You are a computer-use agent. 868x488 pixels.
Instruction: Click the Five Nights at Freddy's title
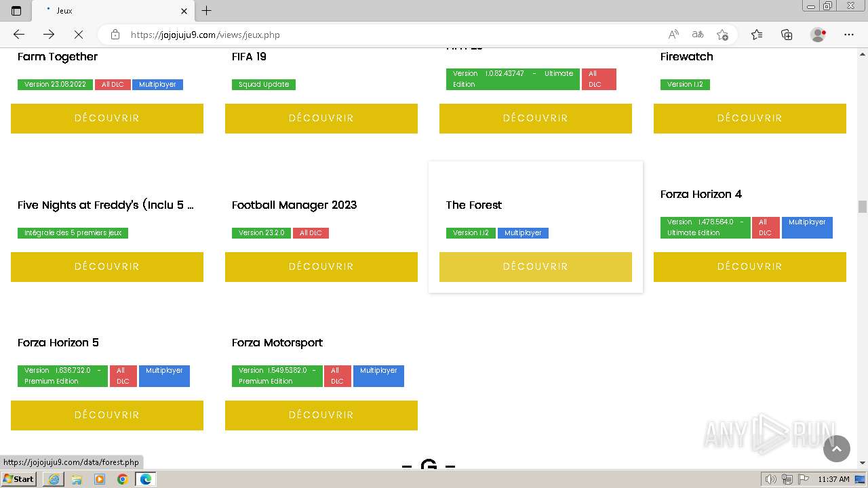[106, 205]
